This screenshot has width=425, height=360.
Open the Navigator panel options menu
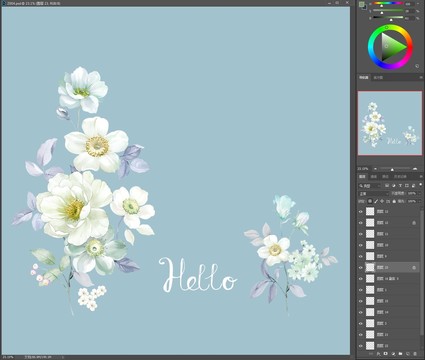pos(421,77)
